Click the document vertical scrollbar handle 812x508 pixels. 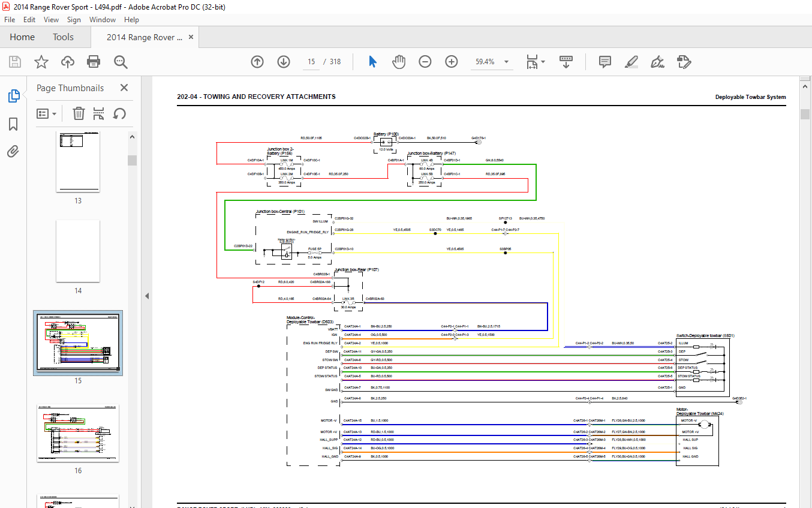coord(805,115)
